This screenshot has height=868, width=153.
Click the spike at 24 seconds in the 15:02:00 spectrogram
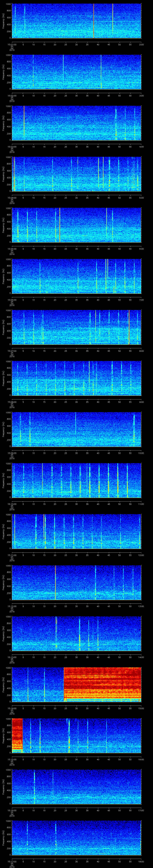coord(63,72)
